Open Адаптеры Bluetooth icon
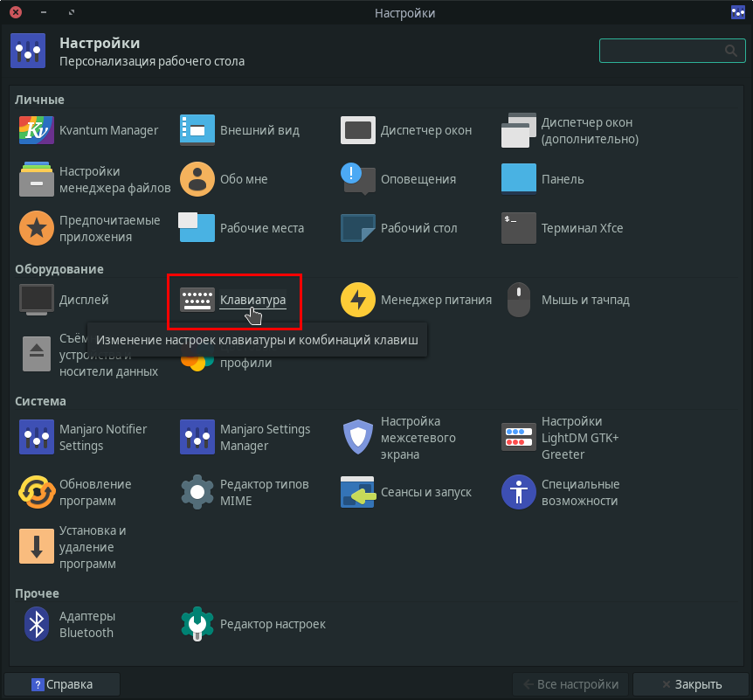This screenshot has width=753, height=700. tap(37, 624)
